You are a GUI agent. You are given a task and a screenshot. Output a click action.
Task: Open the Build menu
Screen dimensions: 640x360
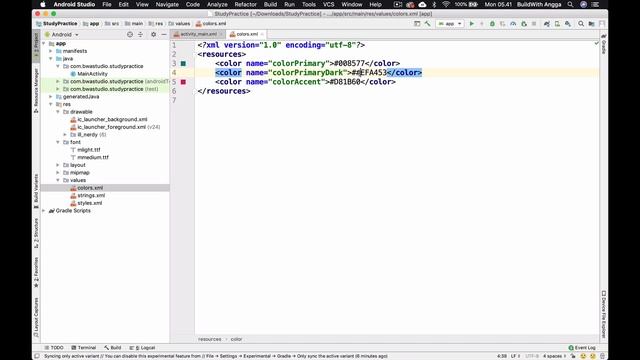270,4
